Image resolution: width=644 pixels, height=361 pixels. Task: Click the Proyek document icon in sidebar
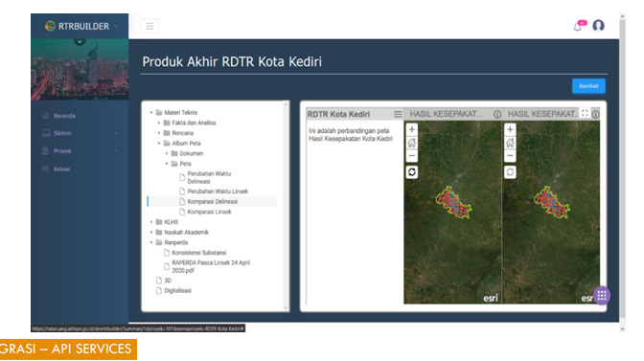[x=45, y=151]
